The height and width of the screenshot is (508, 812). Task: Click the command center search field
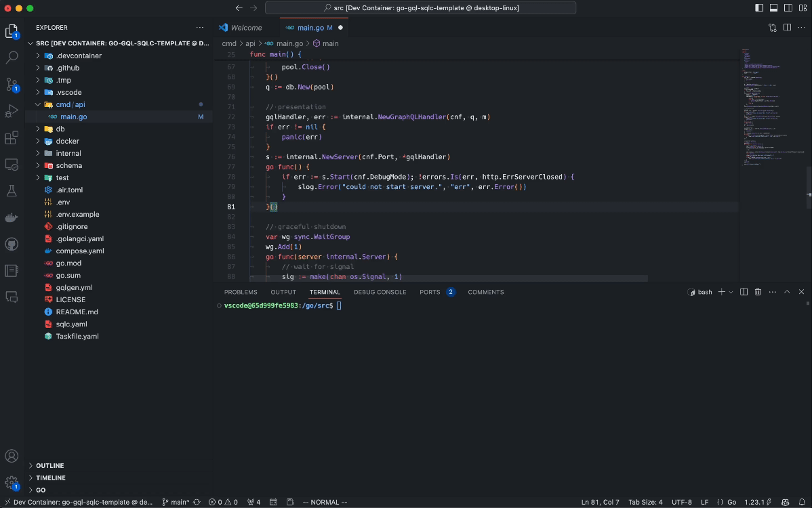click(420, 7)
